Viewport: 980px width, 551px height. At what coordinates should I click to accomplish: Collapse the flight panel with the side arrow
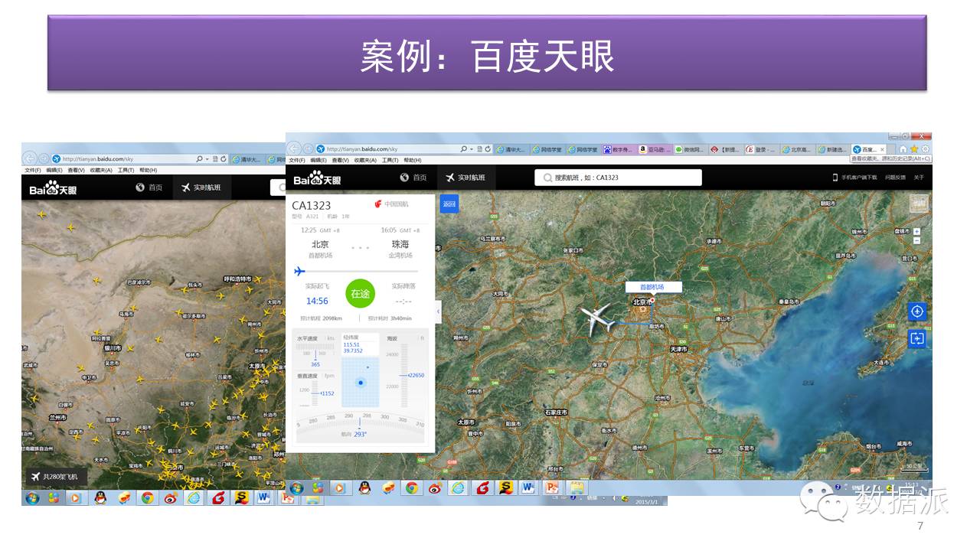(439, 311)
